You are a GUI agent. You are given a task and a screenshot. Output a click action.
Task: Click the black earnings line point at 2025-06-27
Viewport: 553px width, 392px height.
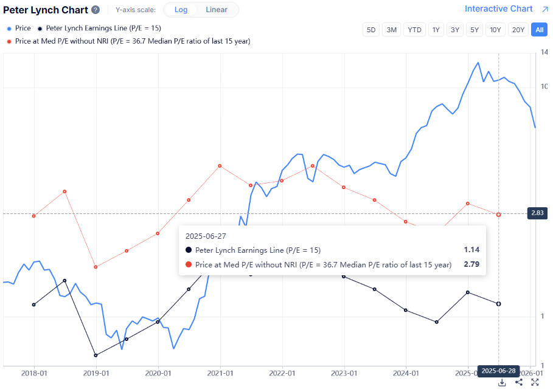(x=499, y=303)
